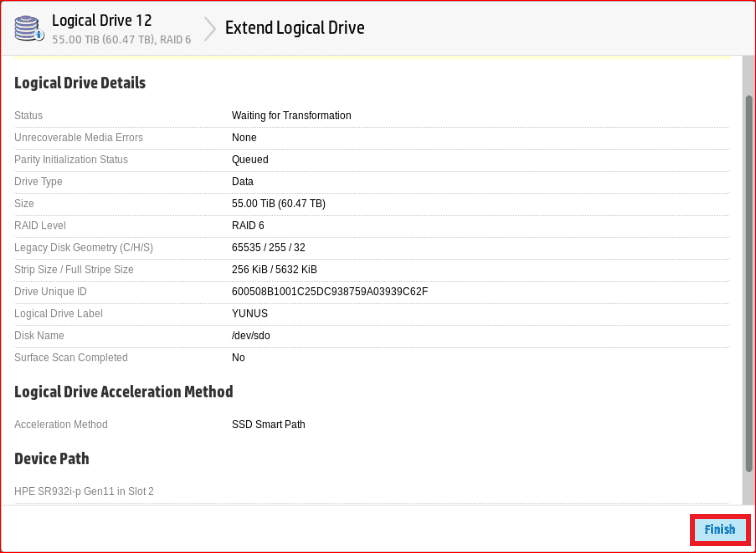Click the SSD Smart Path acceleration value

click(x=268, y=425)
